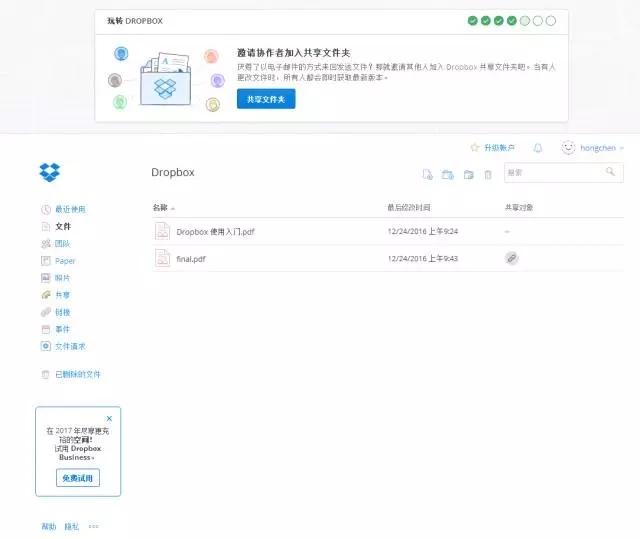
Task: Click the star icon beside 升级账户
Action: point(475,147)
